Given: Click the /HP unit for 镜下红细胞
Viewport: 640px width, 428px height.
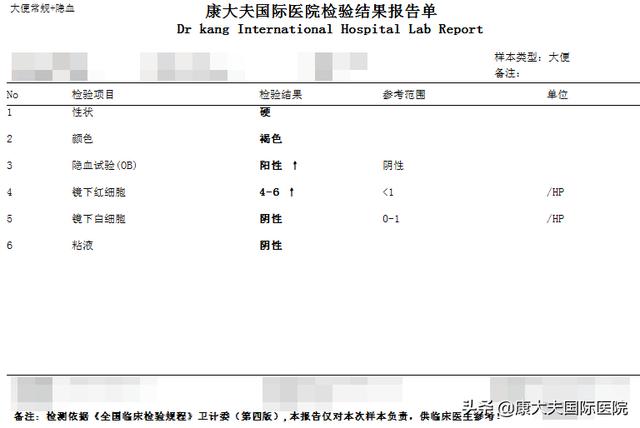Looking at the screenshot, I should click(555, 192).
